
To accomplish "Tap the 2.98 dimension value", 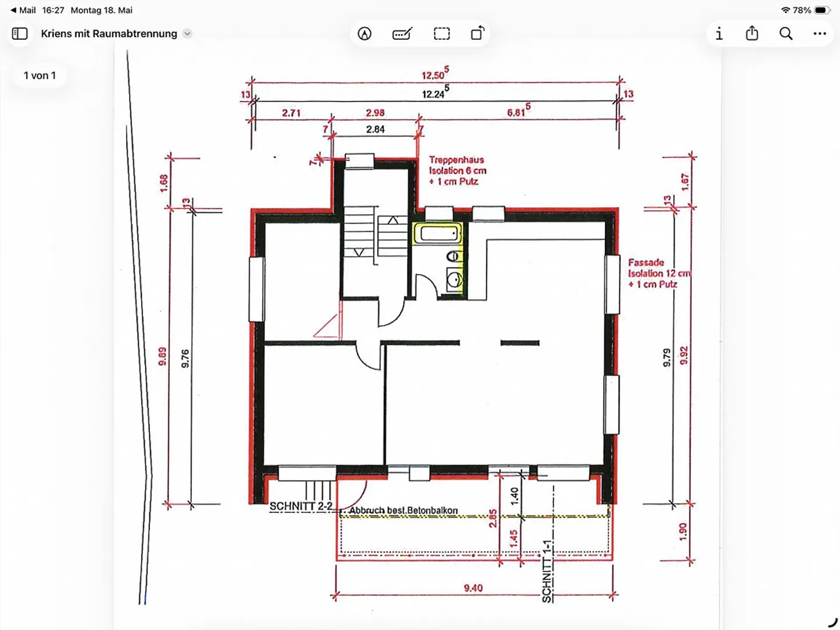I will pyautogui.click(x=375, y=113).
